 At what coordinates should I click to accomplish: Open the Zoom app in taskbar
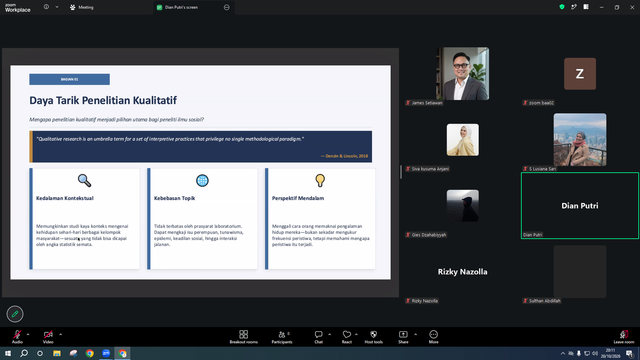[x=106, y=353]
